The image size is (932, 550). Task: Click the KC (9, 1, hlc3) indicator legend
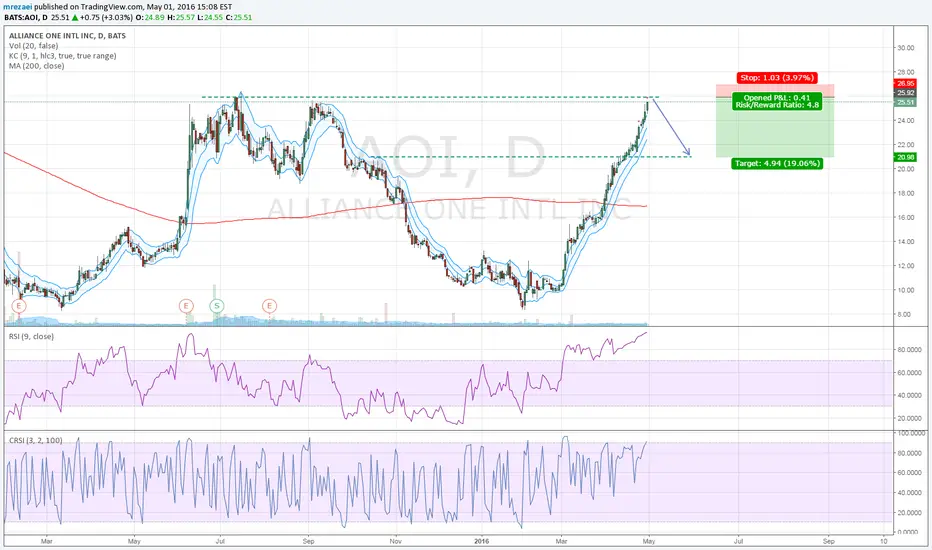(62, 56)
